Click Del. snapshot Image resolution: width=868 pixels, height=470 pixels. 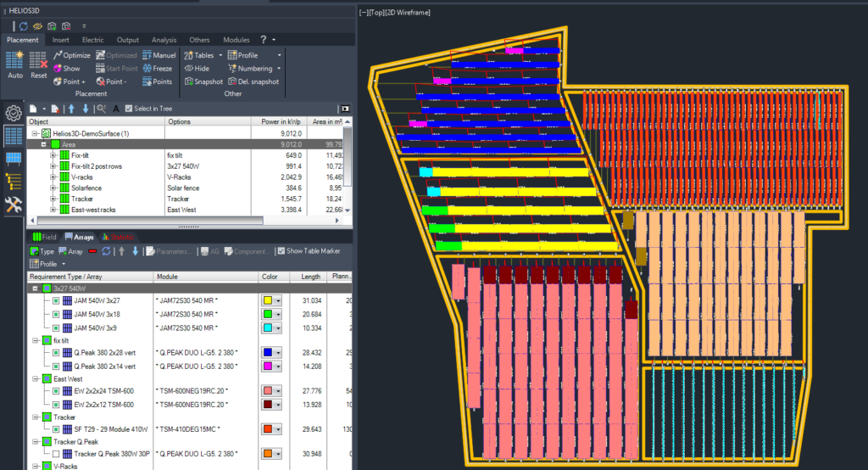pos(253,81)
